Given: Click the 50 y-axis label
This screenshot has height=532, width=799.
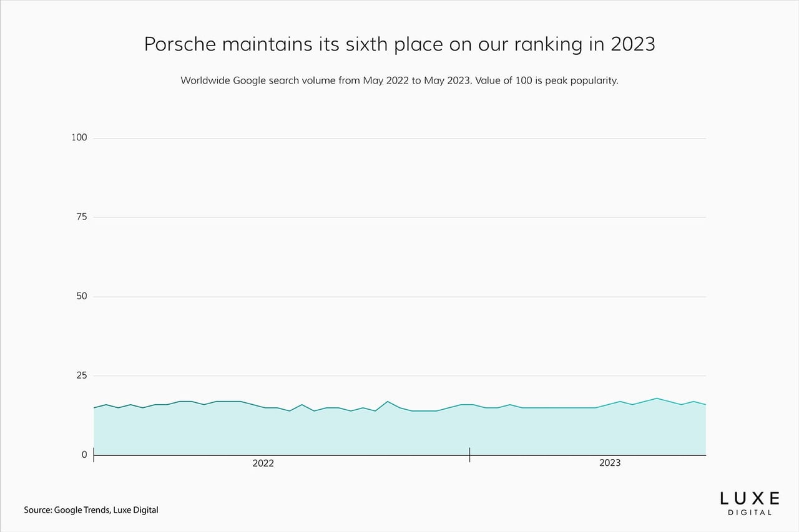Looking at the screenshot, I should [x=82, y=296].
